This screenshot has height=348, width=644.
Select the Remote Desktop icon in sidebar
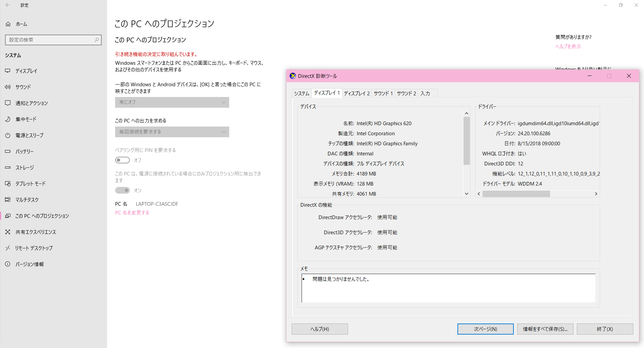[x=8, y=248]
